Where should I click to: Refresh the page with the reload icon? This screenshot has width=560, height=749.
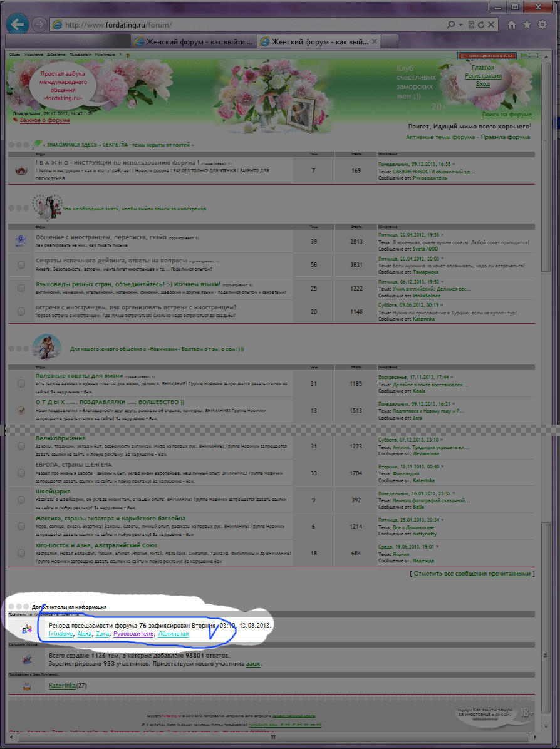(480, 24)
